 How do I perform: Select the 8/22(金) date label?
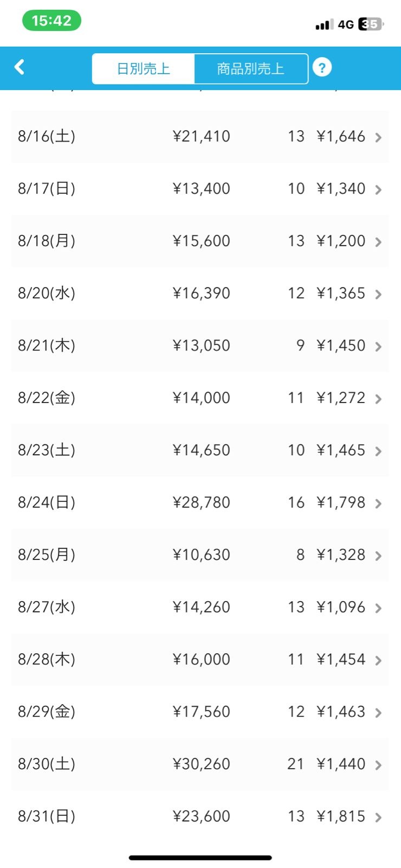tap(47, 398)
